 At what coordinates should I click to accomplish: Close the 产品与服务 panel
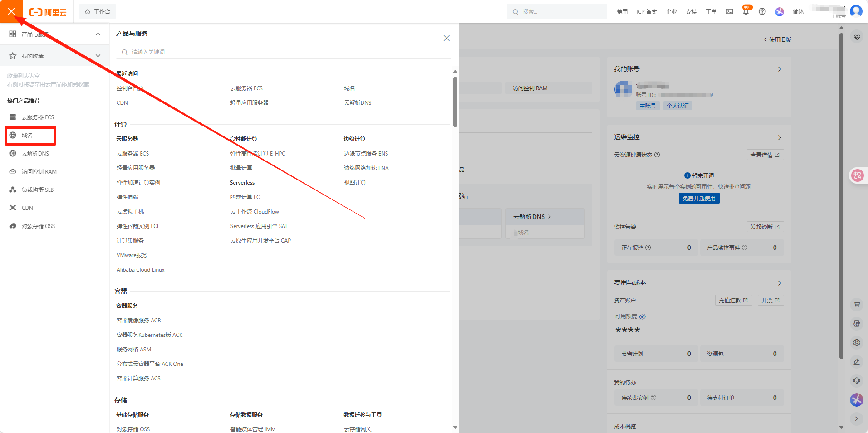pyautogui.click(x=446, y=38)
